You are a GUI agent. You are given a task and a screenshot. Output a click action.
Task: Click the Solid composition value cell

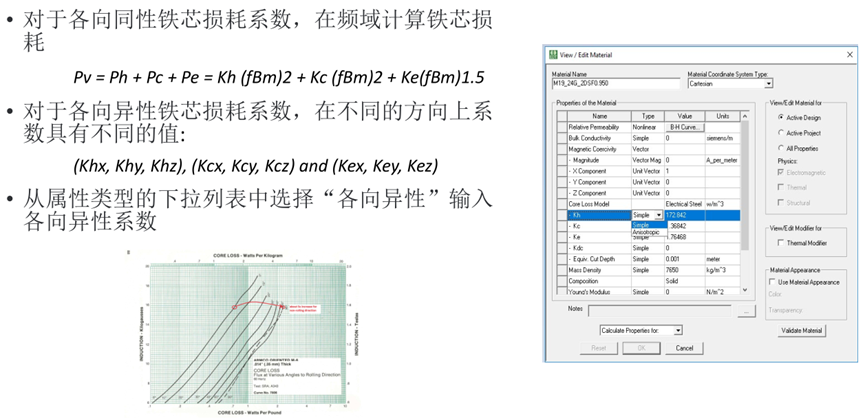(x=685, y=281)
